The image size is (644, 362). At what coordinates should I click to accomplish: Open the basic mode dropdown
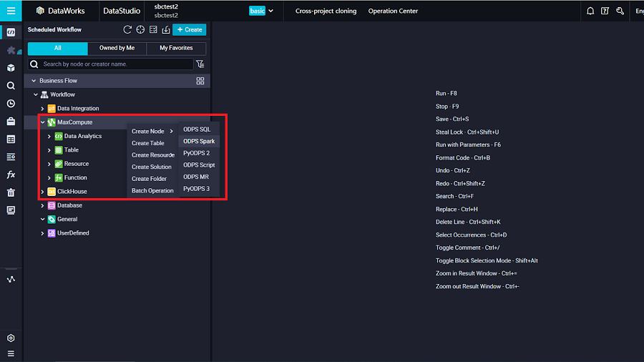261,11
